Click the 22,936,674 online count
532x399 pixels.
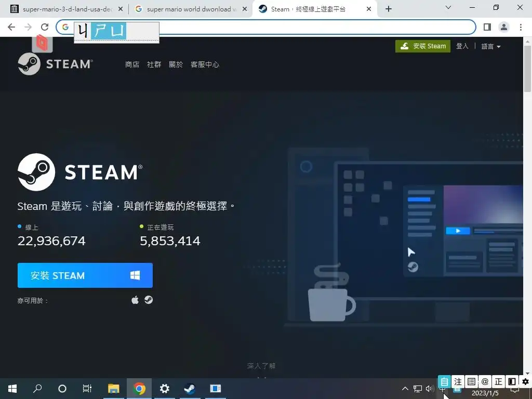click(x=51, y=241)
